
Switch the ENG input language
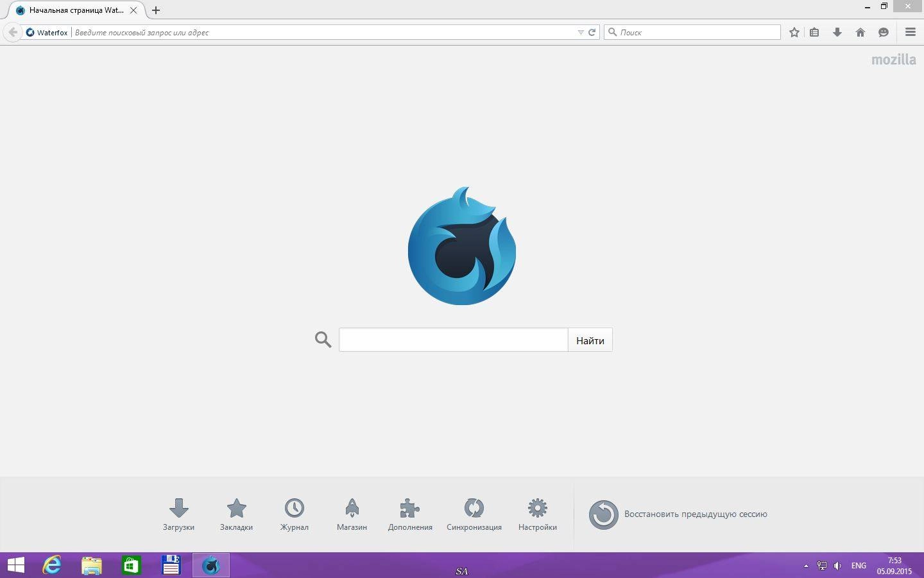click(x=859, y=566)
